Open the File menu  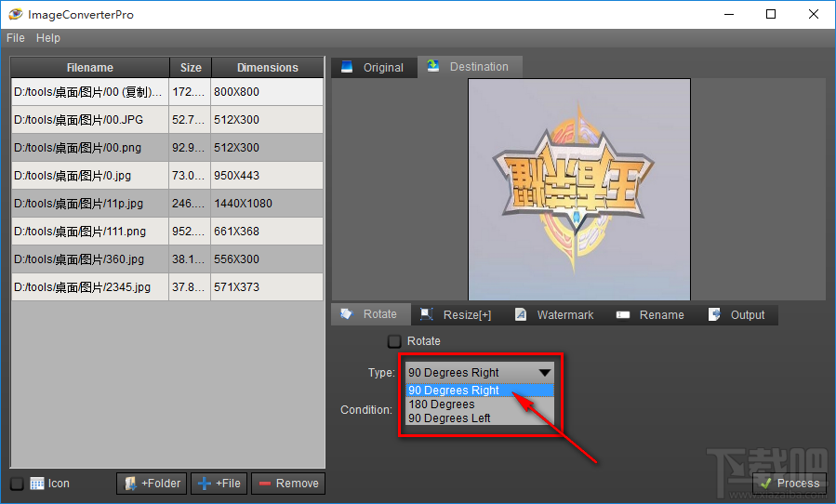[16, 38]
